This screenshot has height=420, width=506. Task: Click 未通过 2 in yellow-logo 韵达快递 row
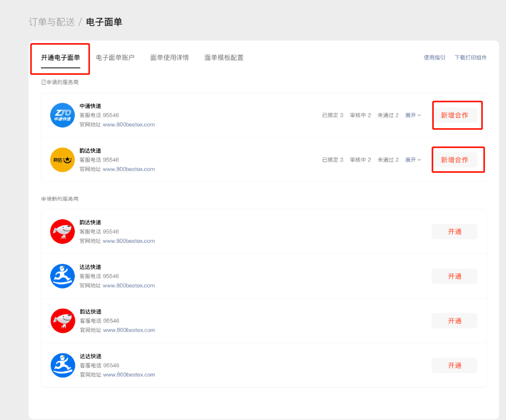(388, 160)
